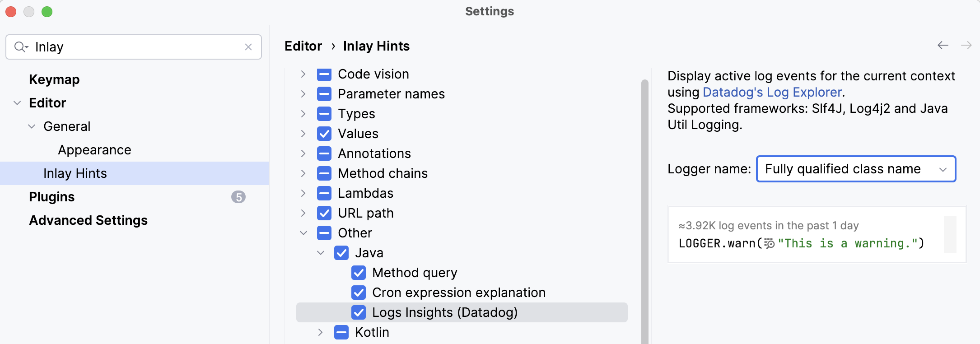Click the Plugins update count badge

[238, 197]
